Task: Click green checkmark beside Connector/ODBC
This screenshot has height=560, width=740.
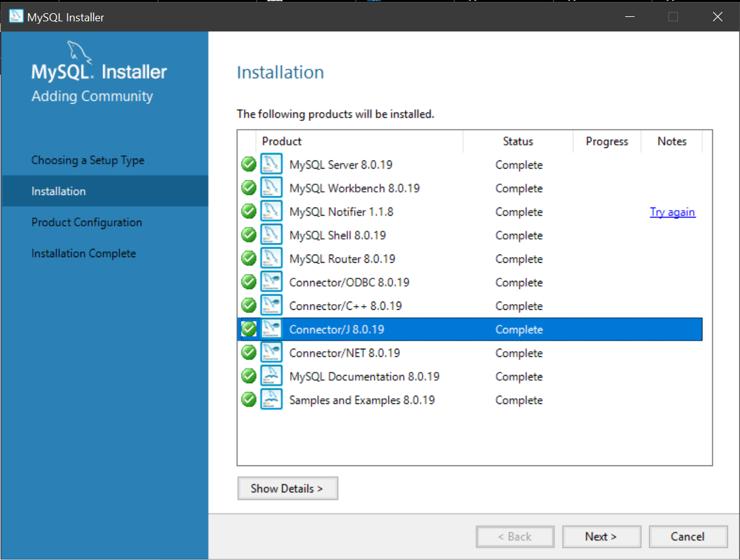Action: (249, 282)
